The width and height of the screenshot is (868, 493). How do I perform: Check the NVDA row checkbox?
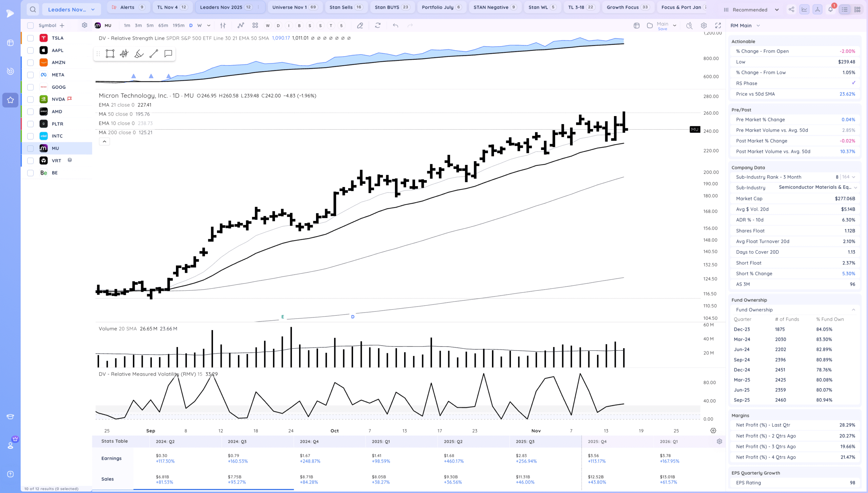coord(31,99)
